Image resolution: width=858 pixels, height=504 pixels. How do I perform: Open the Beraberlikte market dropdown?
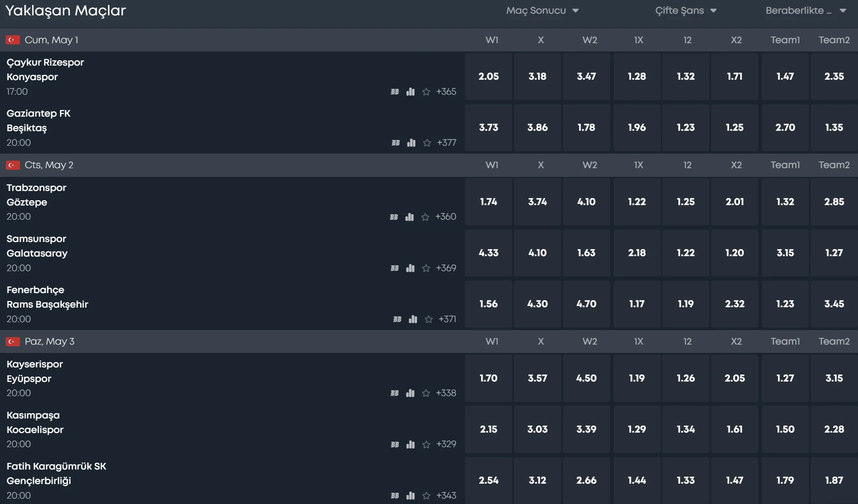(806, 11)
